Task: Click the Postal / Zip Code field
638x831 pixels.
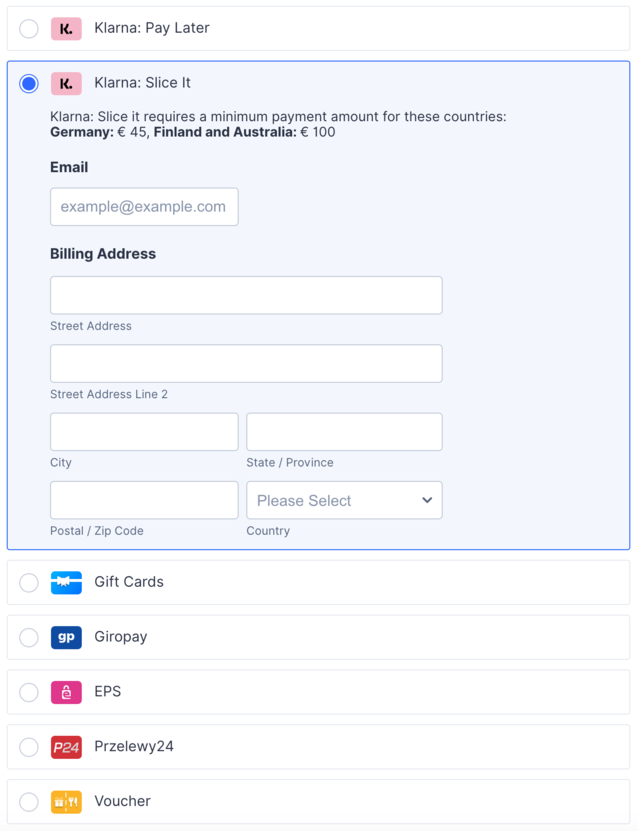Action: click(144, 500)
